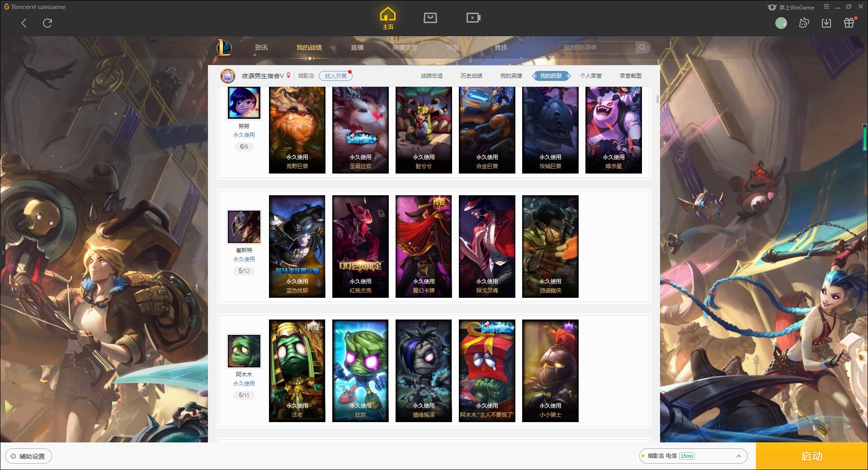This screenshot has height=470, width=868.
Task: Click the 搜索我的英雄 search field
Action: tap(598, 47)
